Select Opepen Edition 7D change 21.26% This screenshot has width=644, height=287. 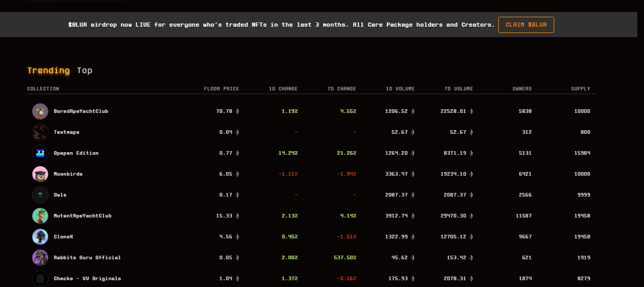(346, 153)
